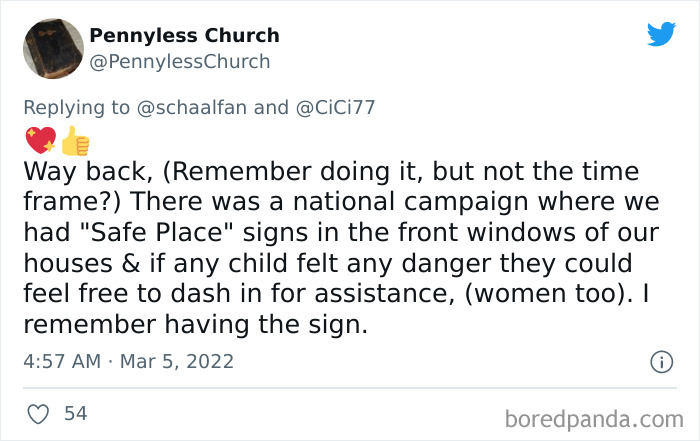Viewport: 700px width, 441px height.
Task: Select the Mar 5, 2022 date
Action: tap(177, 362)
